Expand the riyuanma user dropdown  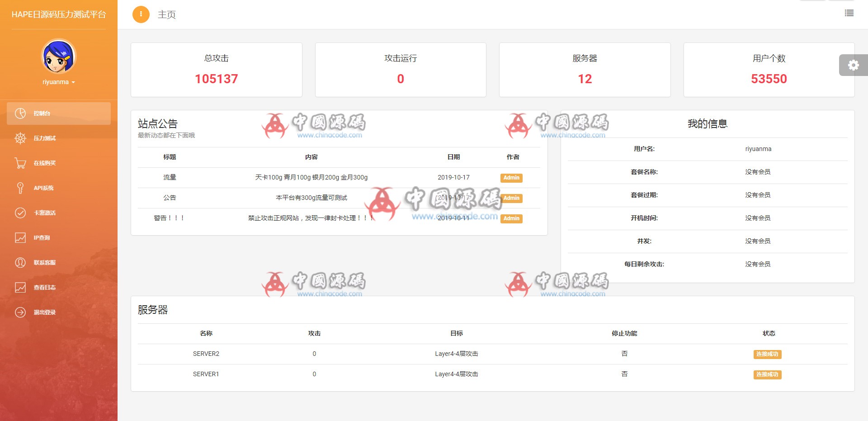point(59,82)
